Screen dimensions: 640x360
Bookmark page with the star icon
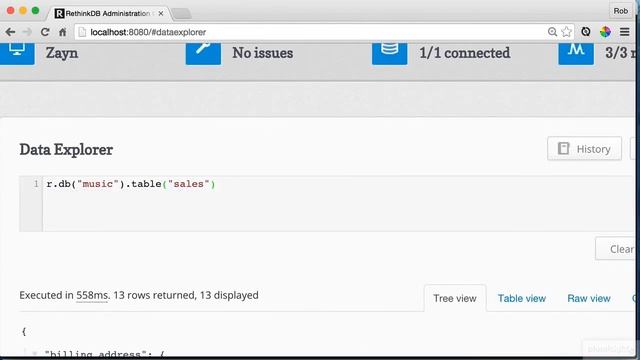pos(567,32)
